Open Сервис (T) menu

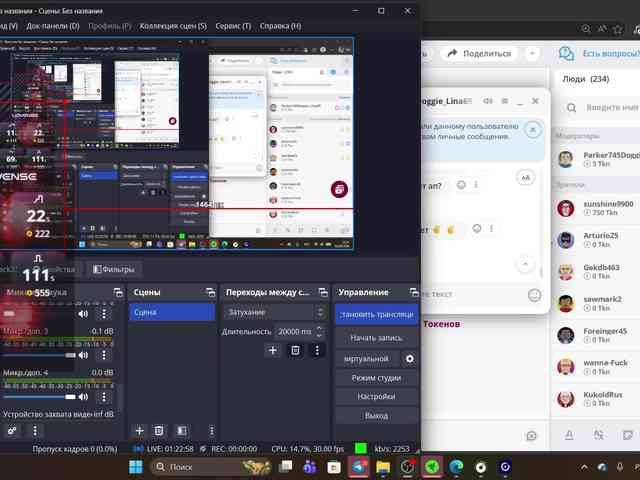pos(233,26)
